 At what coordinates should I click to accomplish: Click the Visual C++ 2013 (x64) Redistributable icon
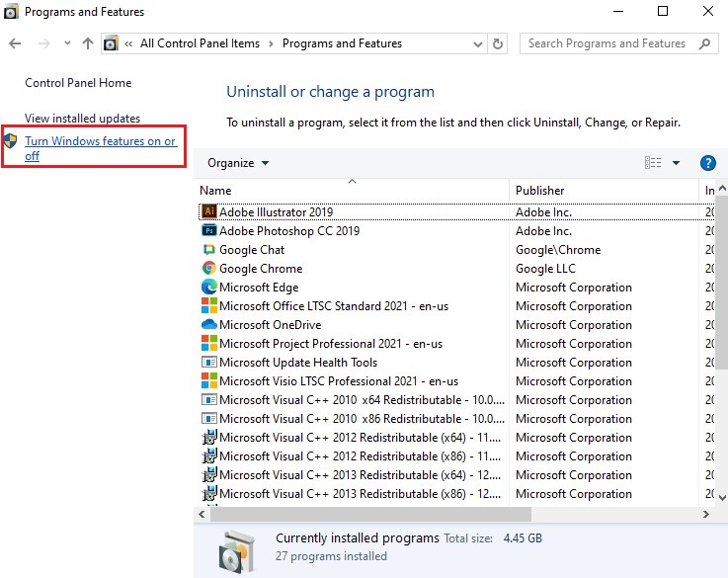(209, 475)
